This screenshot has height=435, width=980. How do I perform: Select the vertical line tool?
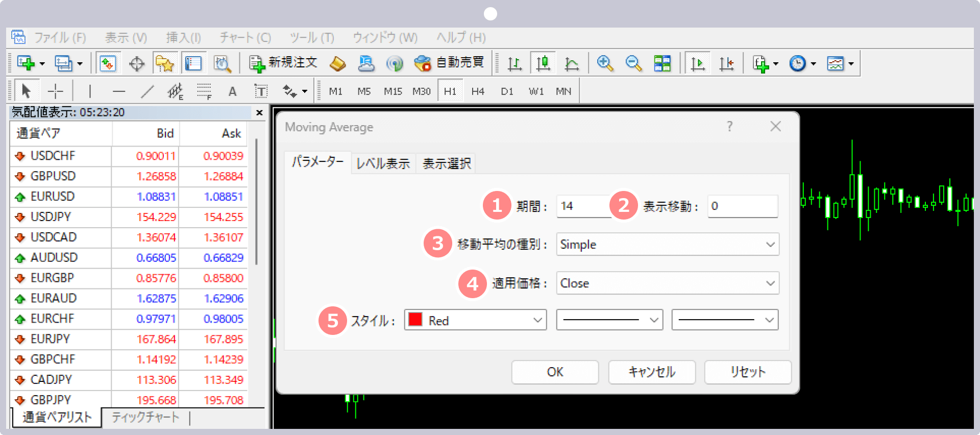(90, 91)
